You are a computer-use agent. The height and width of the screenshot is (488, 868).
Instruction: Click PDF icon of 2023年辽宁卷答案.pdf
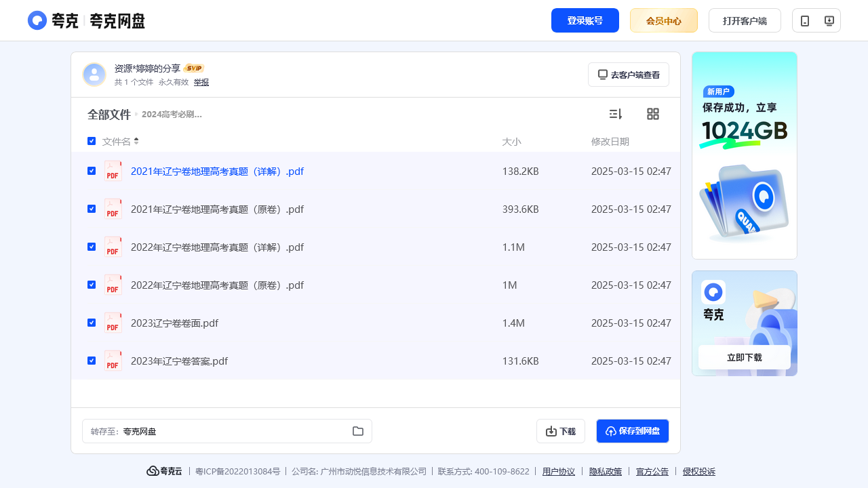pyautogui.click(x=113, y=361)
